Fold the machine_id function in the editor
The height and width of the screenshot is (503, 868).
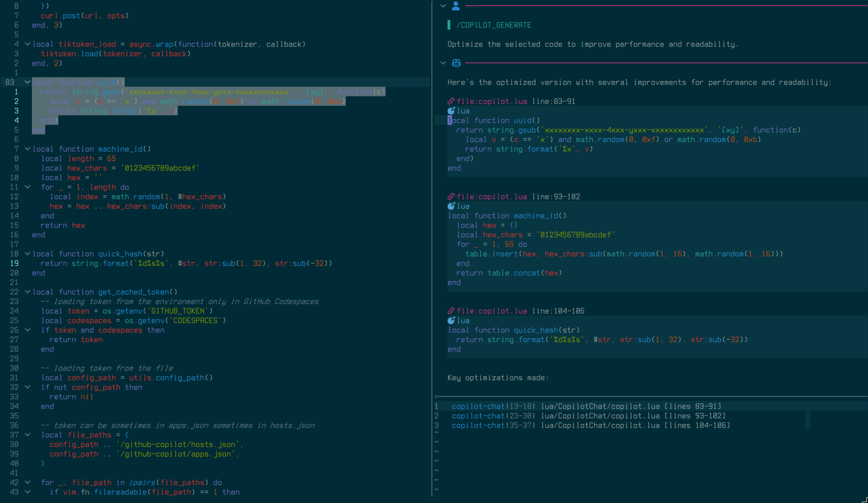click(27, 149)
